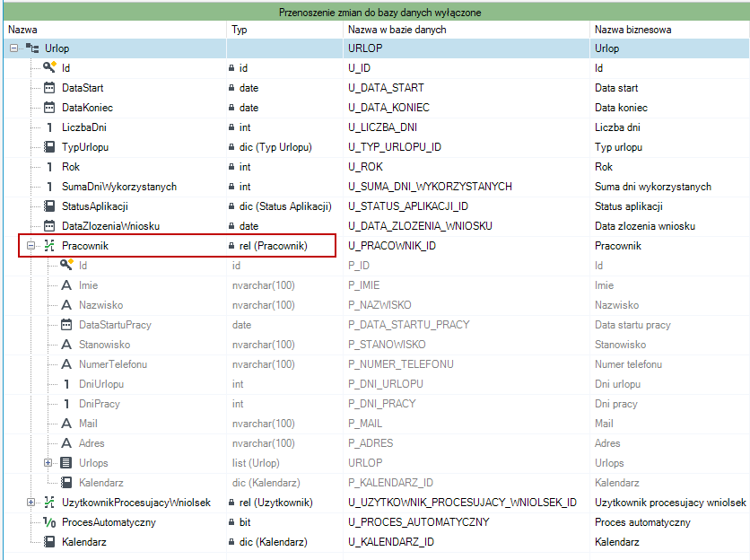This screenshot has width=750, height=560.
Task: Click the Nazwa w bazie danych header
Action: [467, 30]
